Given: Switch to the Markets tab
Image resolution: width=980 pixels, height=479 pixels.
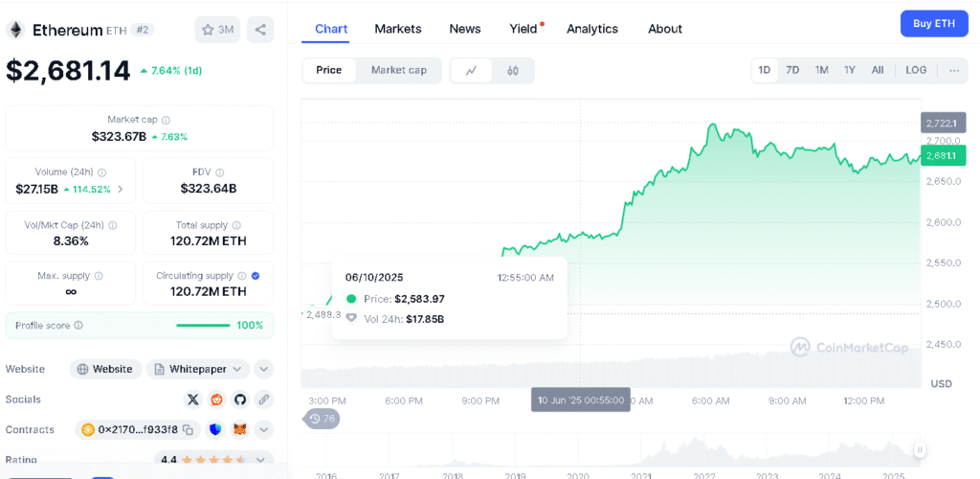Looking at the screenshot, I should (x=397, y=29).
